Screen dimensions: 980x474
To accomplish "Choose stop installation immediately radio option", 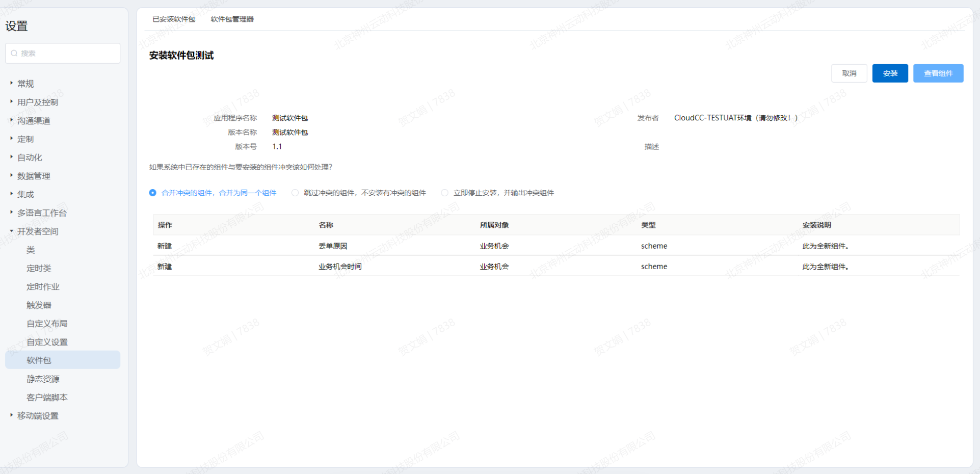I will (x=445, y=193).
